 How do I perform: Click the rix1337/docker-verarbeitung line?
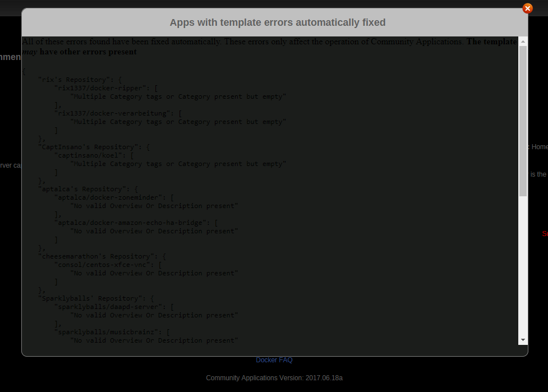tap(118, 113)
